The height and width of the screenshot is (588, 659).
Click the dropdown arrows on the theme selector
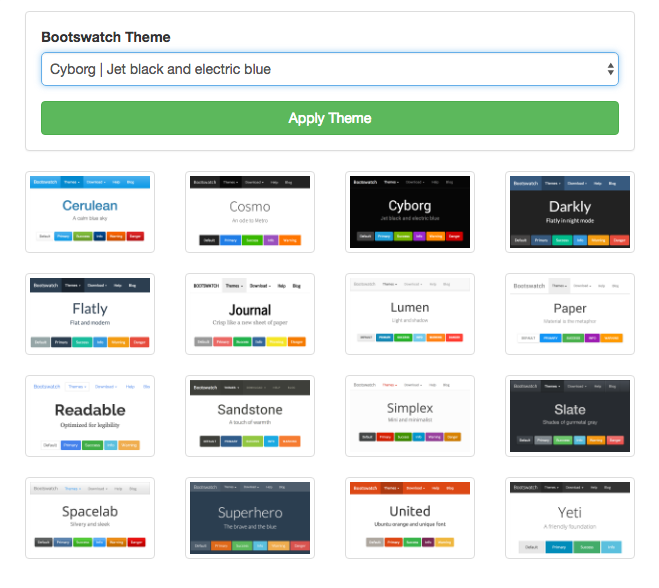pos(610,69)
